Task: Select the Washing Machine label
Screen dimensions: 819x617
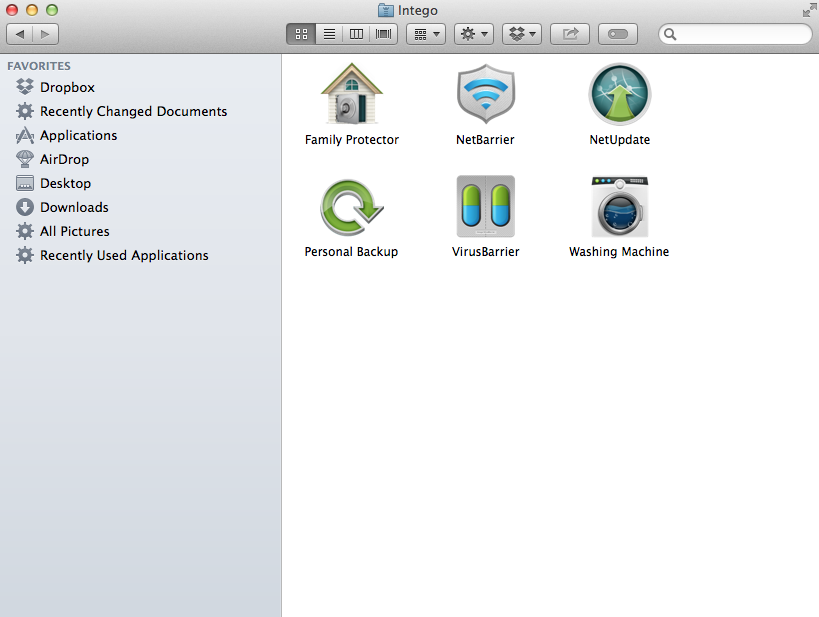Action: coord(619,252)
